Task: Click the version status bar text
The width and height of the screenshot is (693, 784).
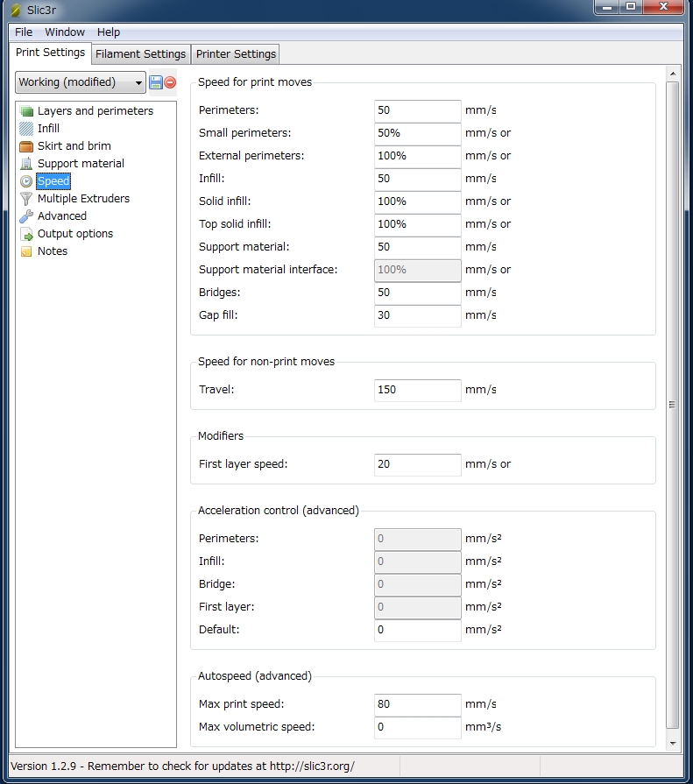Action: pyautogui.click(x=182, y=766)
